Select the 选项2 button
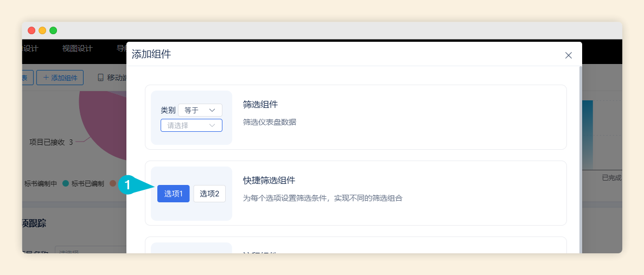Screen dimensions: 644x275 tap(209, 194)
